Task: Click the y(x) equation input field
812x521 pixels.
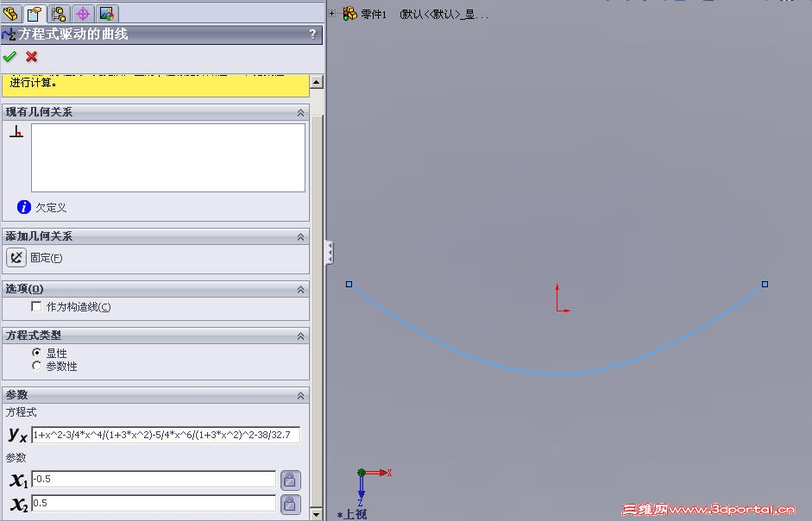Action: 166,435
